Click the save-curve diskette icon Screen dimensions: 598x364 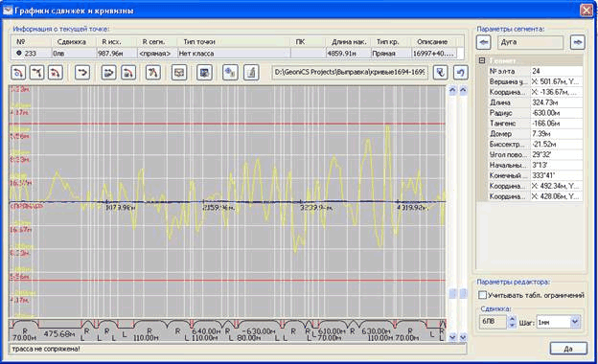point(128,73)
